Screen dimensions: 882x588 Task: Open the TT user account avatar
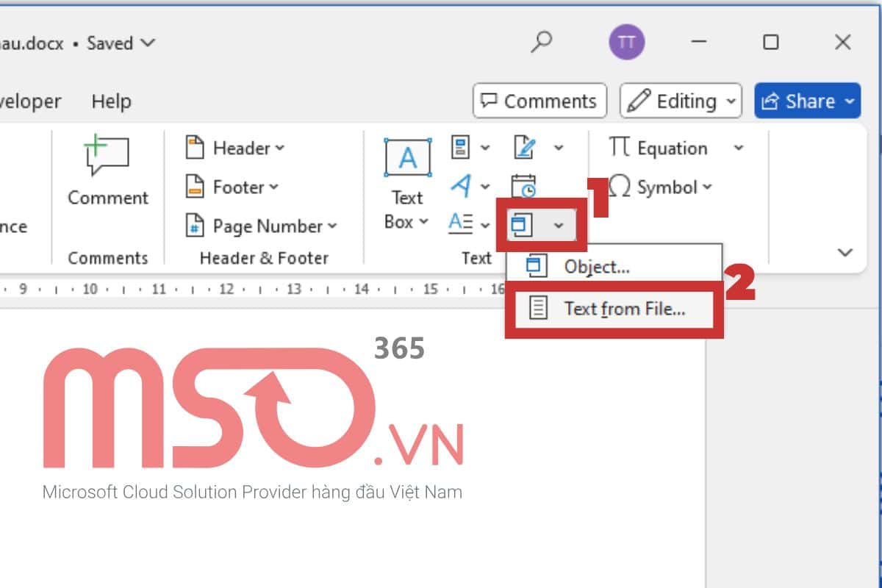click(x=626, y=43)
